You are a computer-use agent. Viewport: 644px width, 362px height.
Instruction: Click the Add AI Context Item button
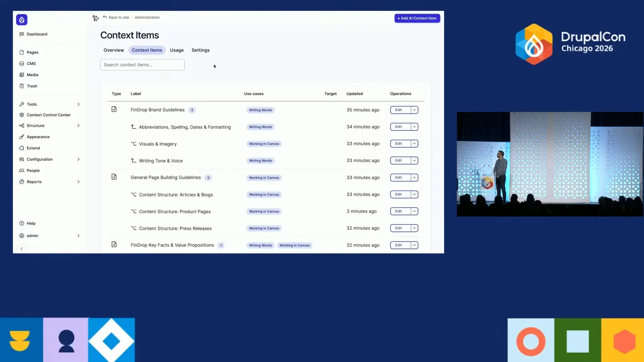417,18
